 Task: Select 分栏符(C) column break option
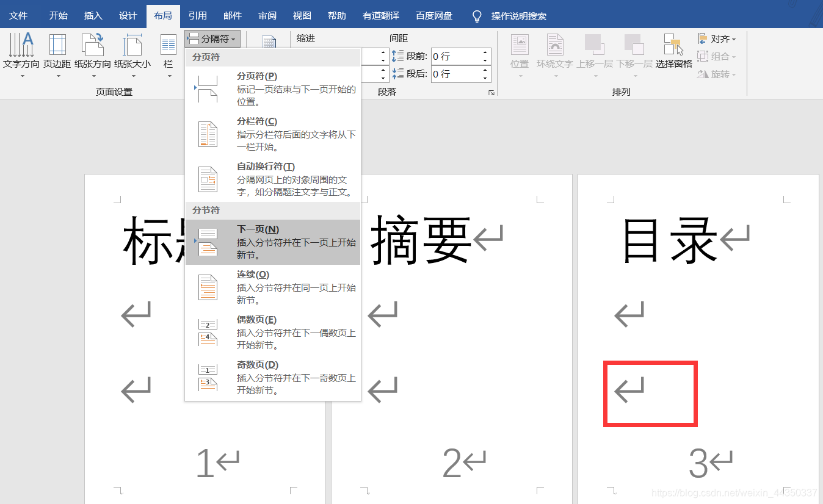273,134
